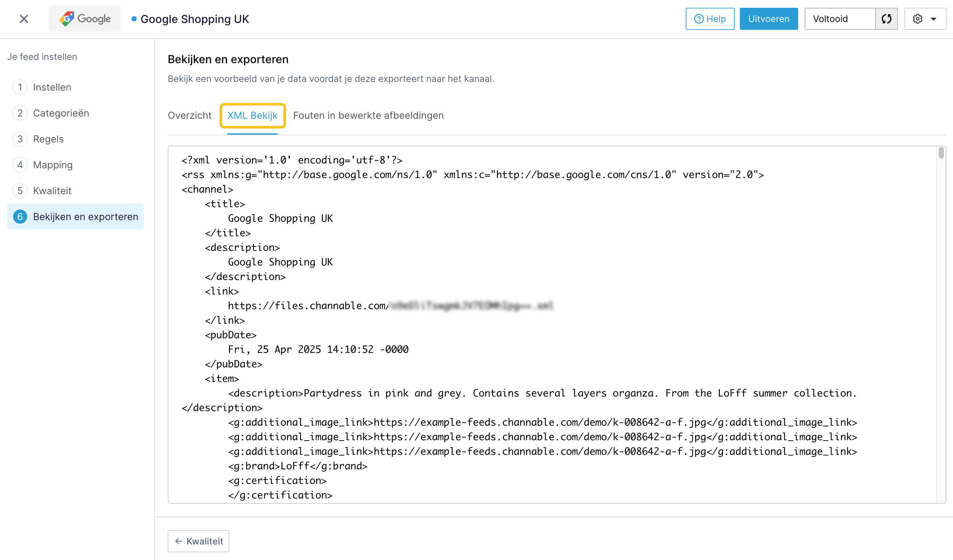Open Help with the question-mark button
This screenshot has height=560, width=953.
pyautogui.click(x=710, y=19)
